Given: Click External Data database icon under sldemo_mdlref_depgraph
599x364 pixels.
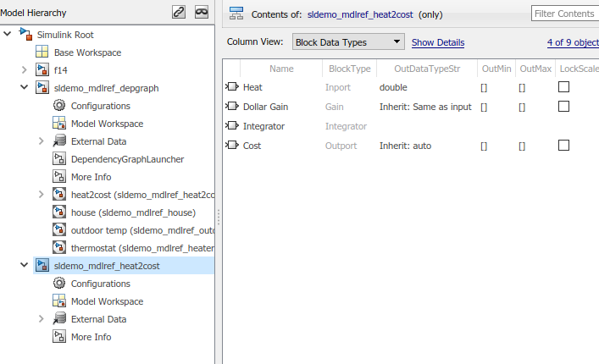Looking at the screenshot, I should pos(59,141).
